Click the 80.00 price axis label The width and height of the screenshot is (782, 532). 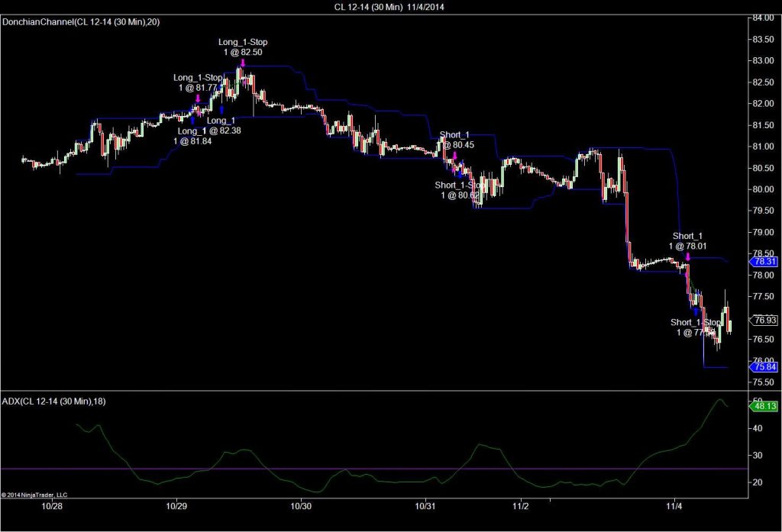764,189
